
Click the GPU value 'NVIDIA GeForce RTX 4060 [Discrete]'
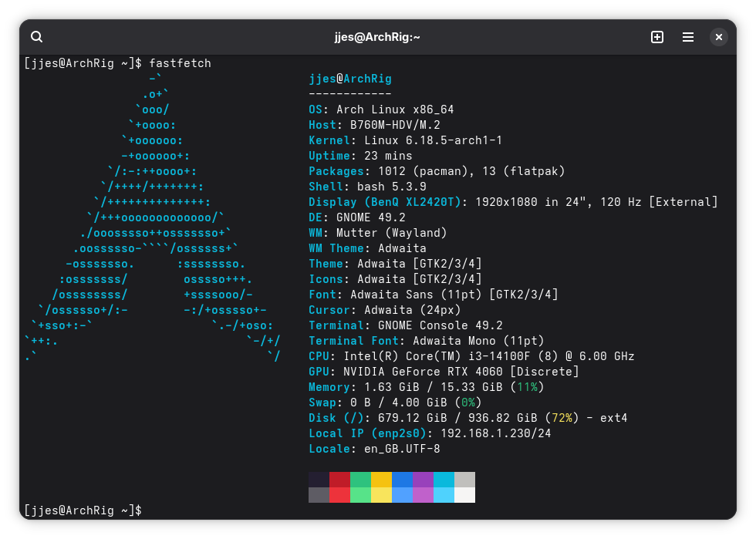(461, 372)
